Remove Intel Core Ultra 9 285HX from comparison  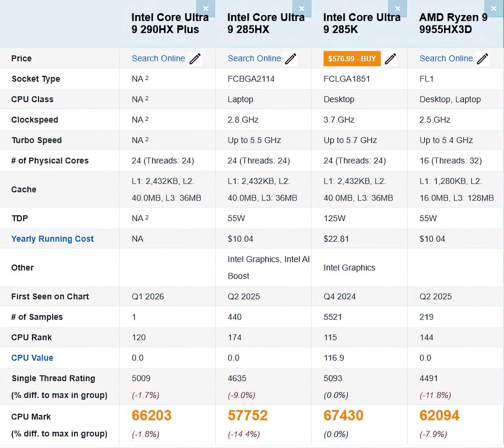coord(302,8)
